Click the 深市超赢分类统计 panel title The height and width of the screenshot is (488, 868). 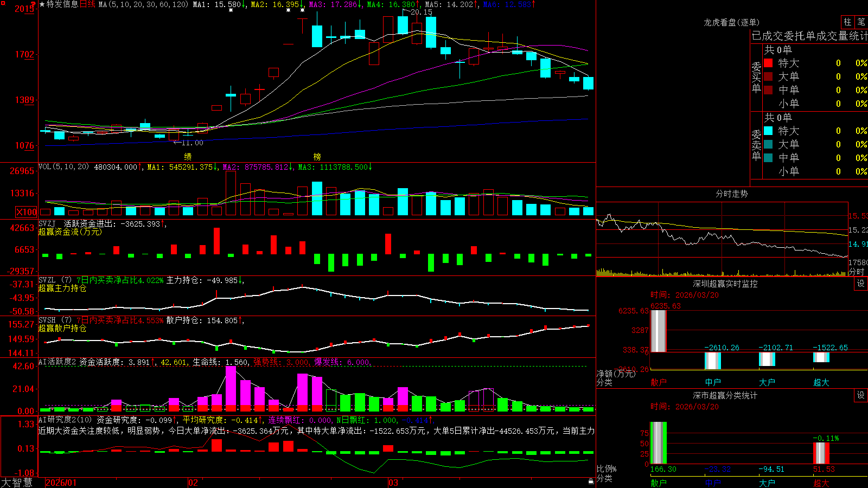pyautogui.click(x=725, y=395)
